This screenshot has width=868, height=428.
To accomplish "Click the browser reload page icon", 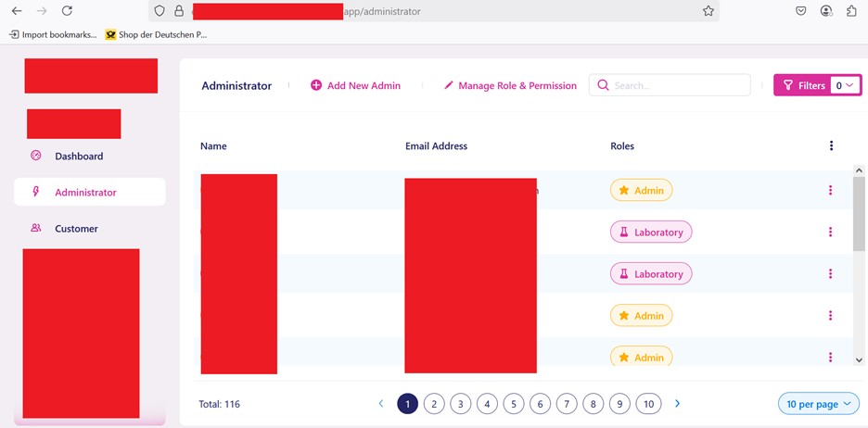I will coord(67,11).
